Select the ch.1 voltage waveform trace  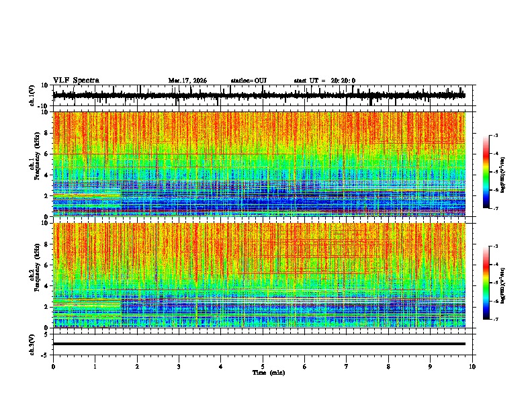click(x=259, y=95)
